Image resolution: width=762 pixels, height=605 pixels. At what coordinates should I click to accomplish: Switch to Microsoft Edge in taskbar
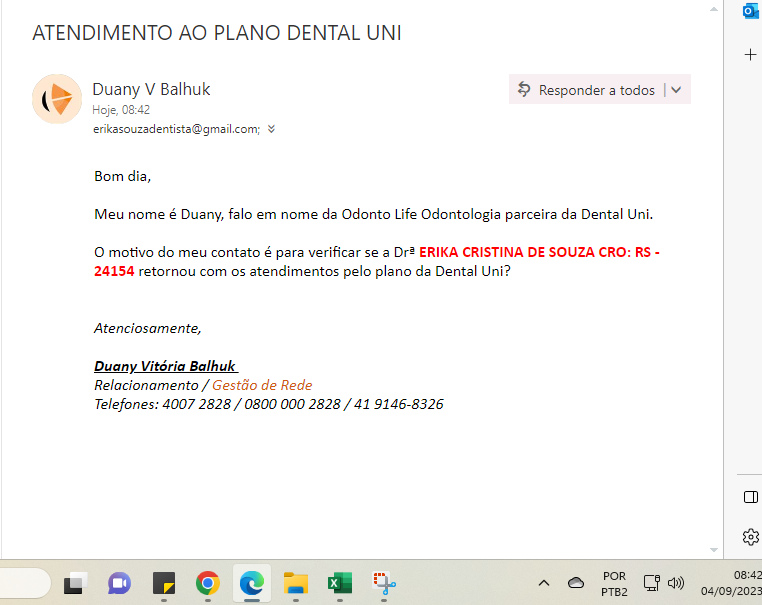tap(252, 583)
